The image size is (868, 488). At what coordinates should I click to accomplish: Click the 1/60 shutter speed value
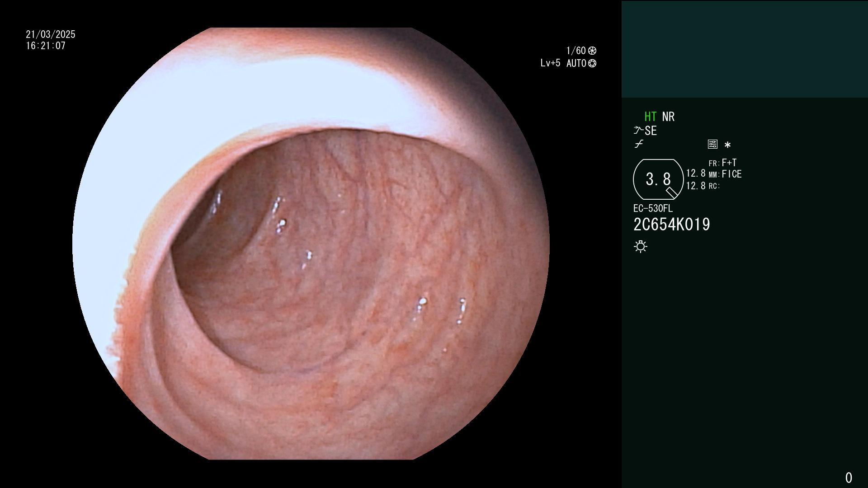[x=576, y=51]
